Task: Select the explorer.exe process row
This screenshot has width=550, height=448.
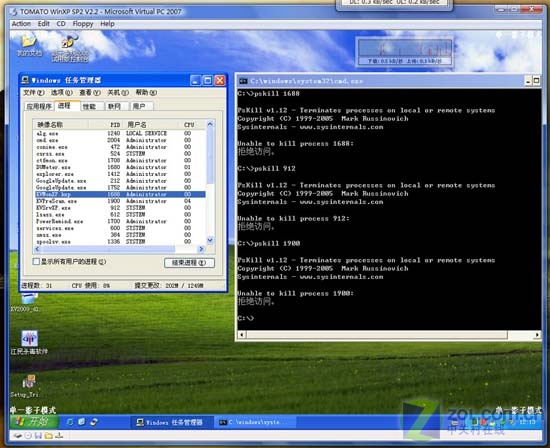Action: (x=120, y=174)
